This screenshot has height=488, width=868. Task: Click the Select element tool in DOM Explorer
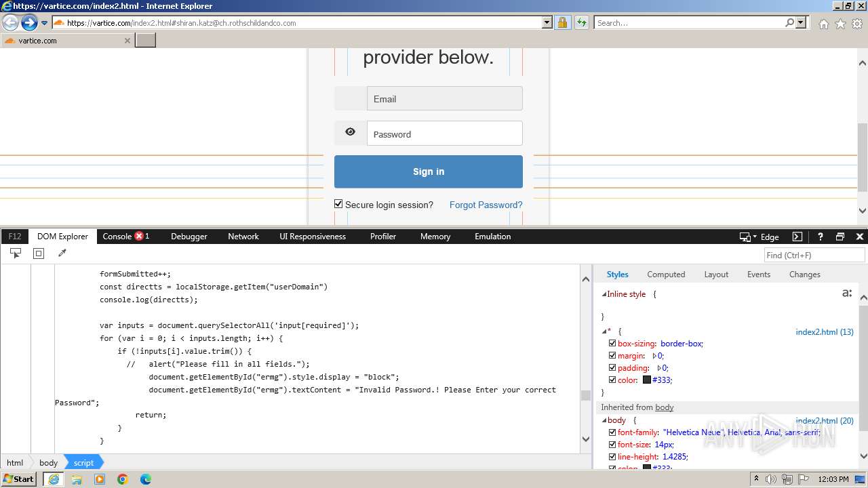click(16, 253)
